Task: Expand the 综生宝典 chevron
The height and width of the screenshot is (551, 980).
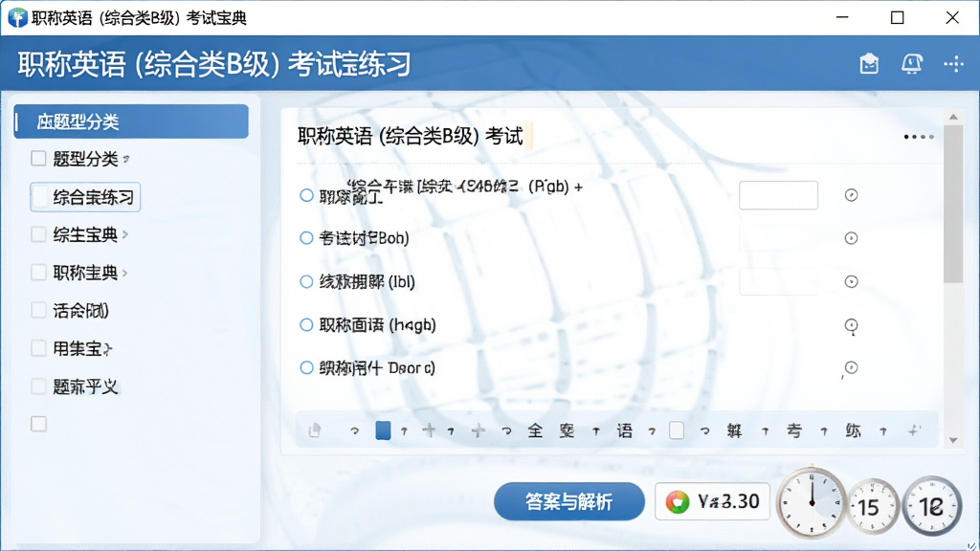Action: pyautogui.click(x=125, y=234)
